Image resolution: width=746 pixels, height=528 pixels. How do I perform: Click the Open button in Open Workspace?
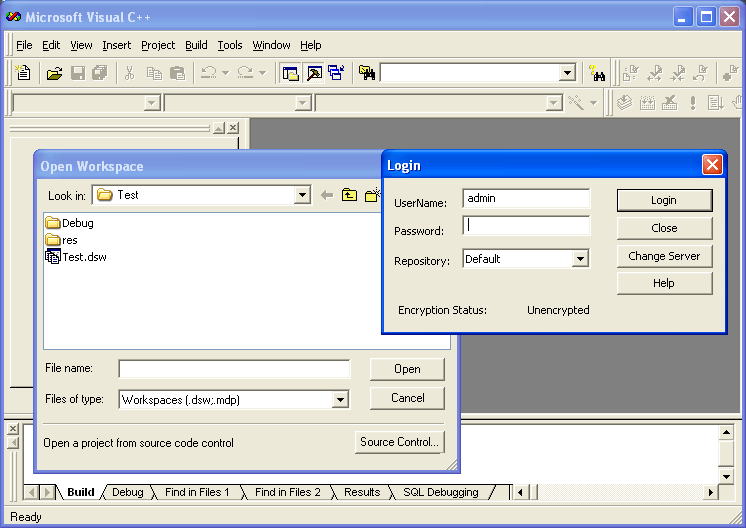pyautogui.click(x=407, y=369)
